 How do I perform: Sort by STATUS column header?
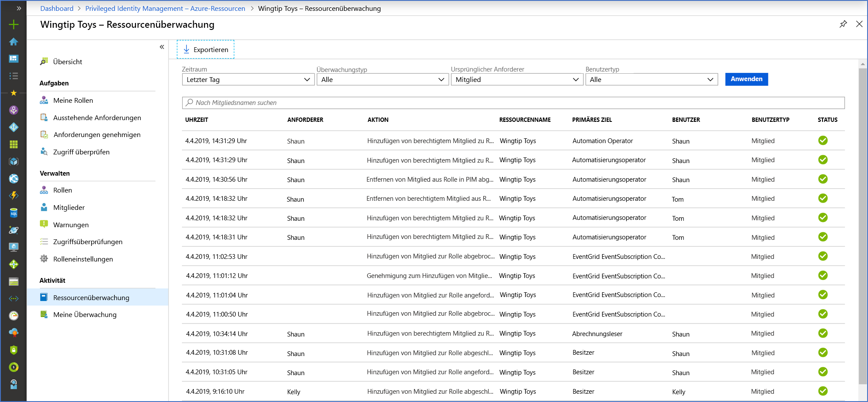(827, 120)
